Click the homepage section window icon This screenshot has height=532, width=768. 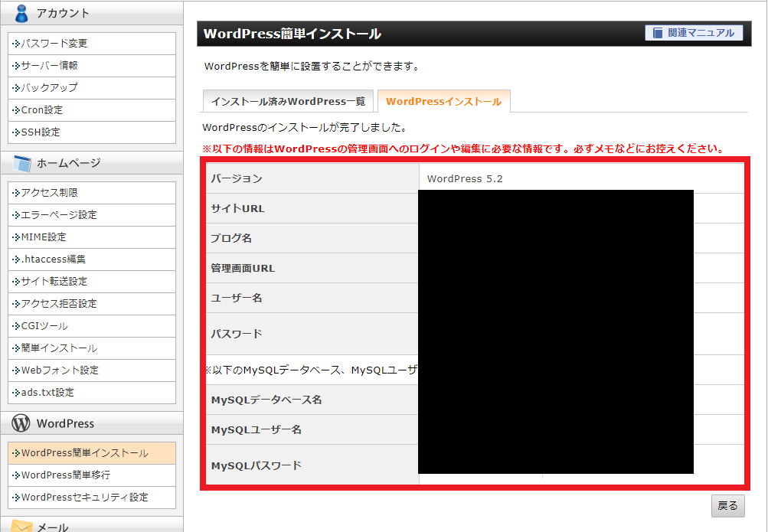click(x=21, y=163)
